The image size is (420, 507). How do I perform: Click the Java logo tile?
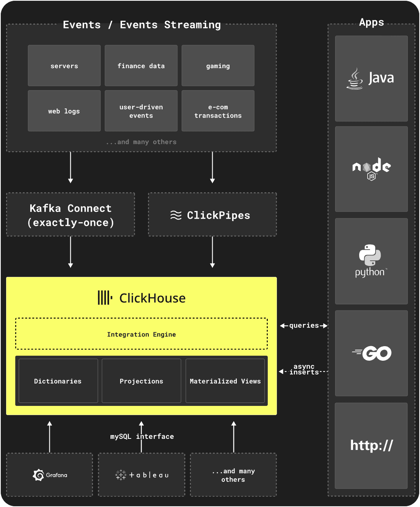(x=371, y=79)
